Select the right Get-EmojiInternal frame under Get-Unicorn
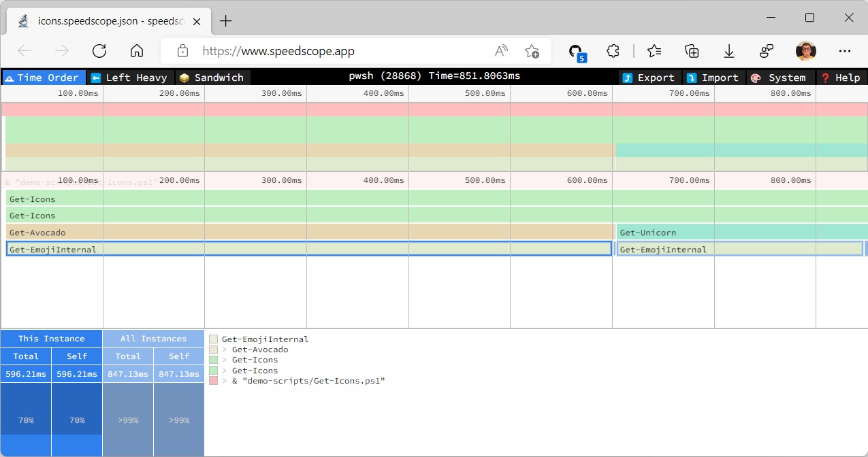Image resolution: width=868 pixels, height=457 pixels. point(739,249)
